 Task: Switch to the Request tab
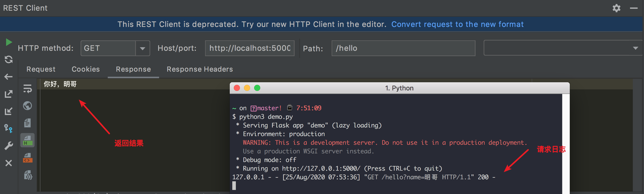(x=41, y=69)
